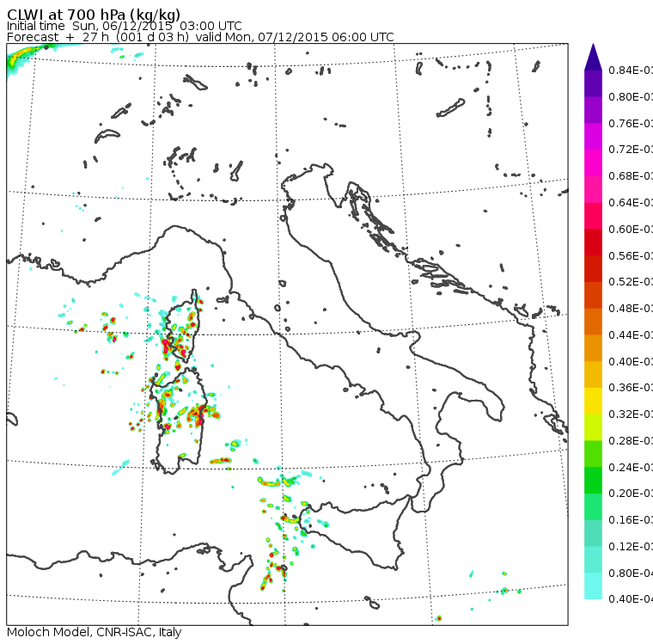
Task: Click the 0.60E-03 colorbar label
Action: pyautogui.click(x=631, y=230)
